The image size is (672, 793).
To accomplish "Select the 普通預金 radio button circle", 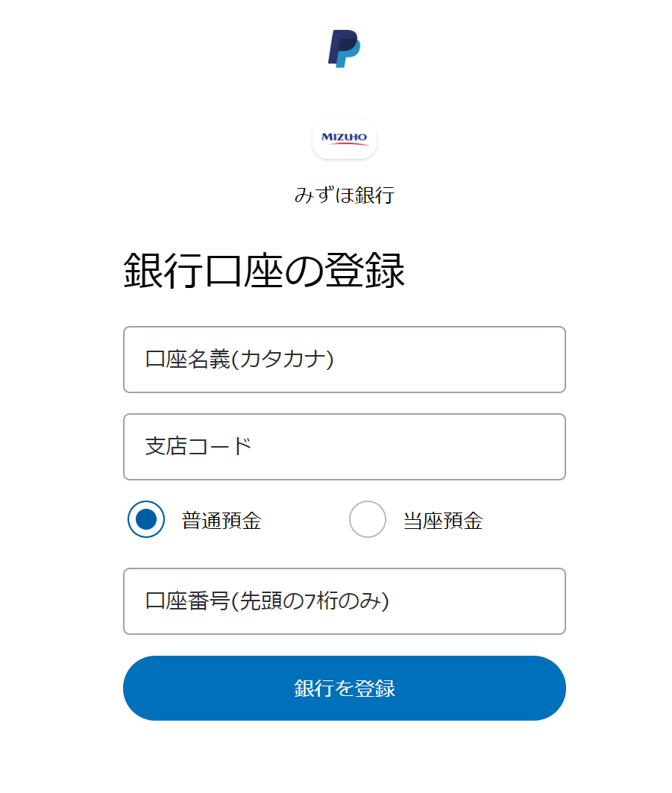I will click(146, 519).
